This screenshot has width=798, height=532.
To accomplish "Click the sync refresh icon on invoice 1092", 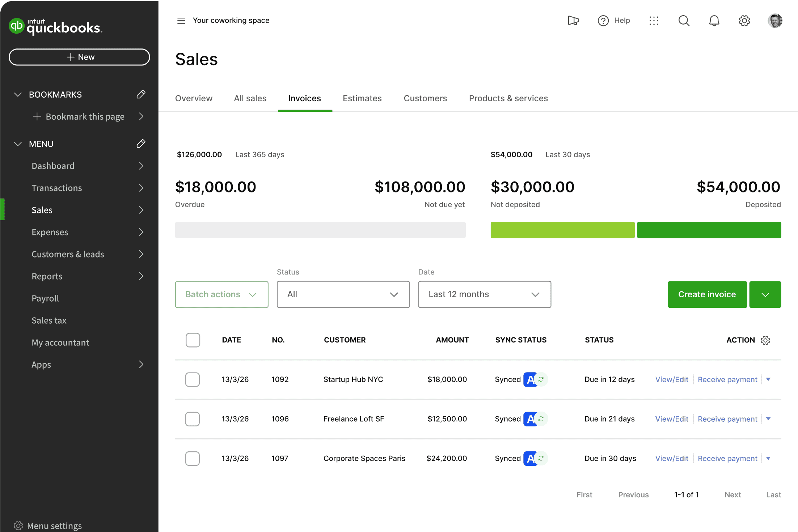I will click(x=540, y=379).
